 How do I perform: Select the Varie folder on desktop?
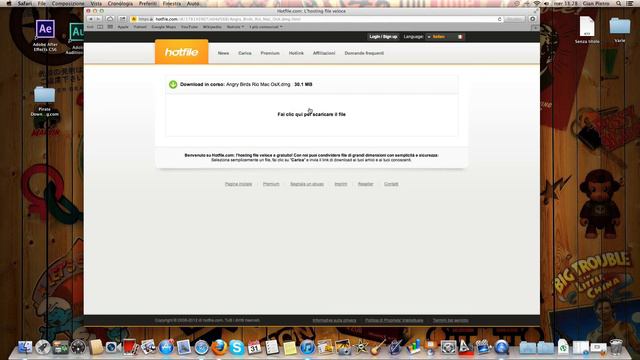[x=620, y=29]
